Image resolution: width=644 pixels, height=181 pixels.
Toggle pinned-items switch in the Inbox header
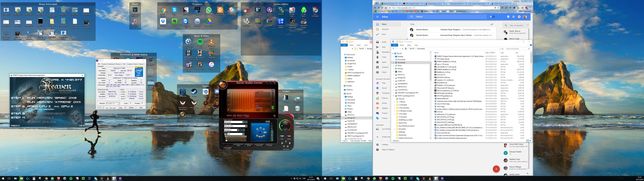pos(492,17)
